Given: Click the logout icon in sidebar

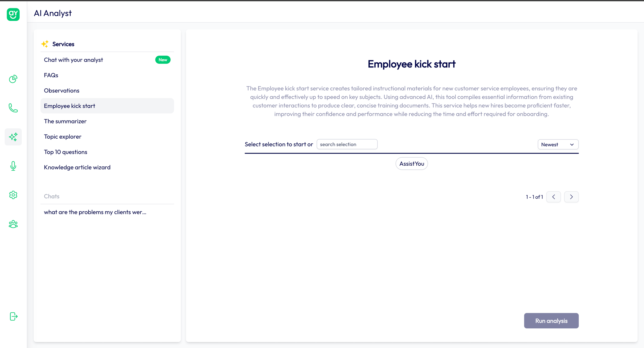Looking at the screenshot, I should coord(13,316).
